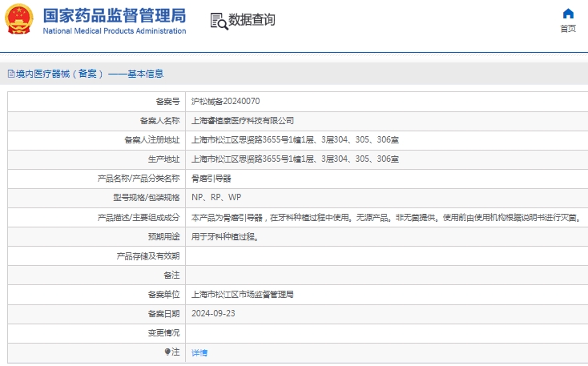This screenshot has width=588, height=366.
Task: Click the 备注 row label
Action: (171, 276)
